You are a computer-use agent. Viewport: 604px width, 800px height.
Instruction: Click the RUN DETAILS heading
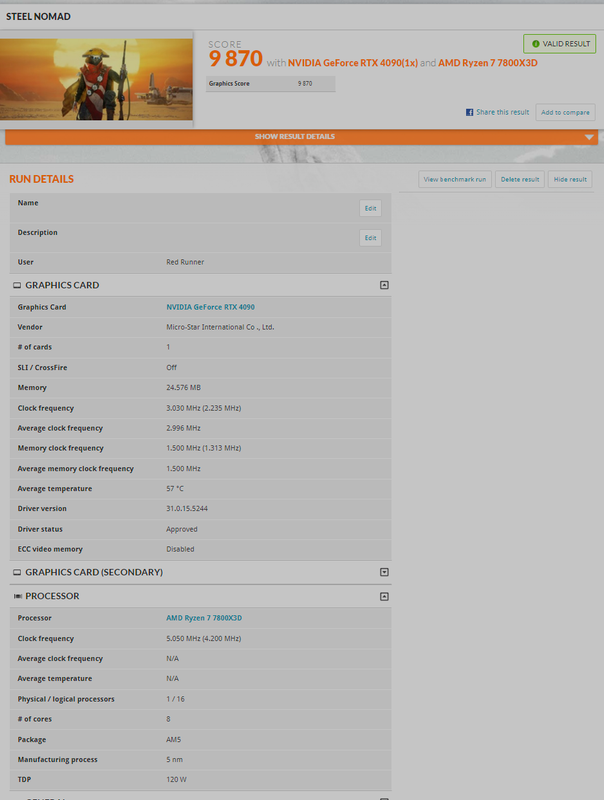41,179
